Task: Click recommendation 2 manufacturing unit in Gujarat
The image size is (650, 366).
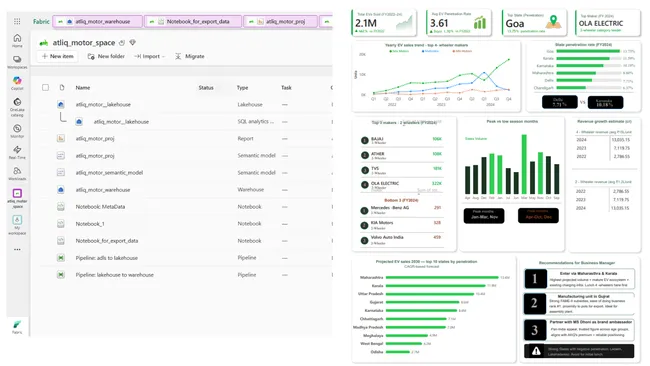Action: [x=579, y=303]
